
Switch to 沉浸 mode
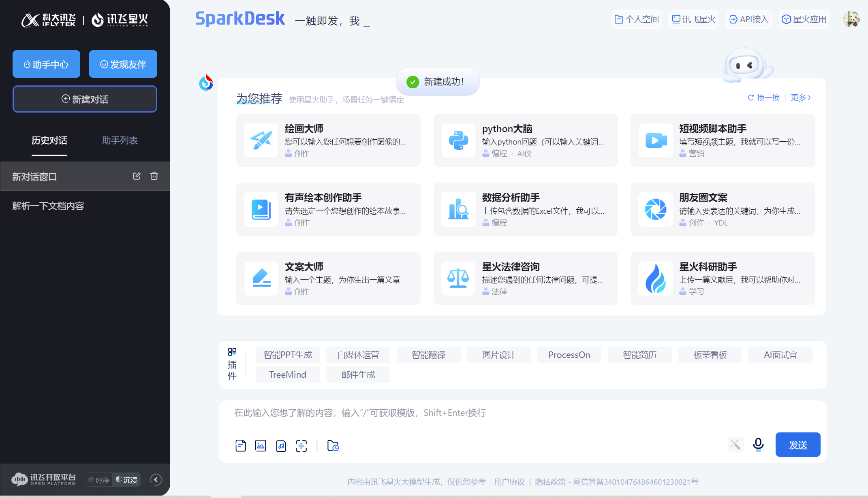pos(127,480)
